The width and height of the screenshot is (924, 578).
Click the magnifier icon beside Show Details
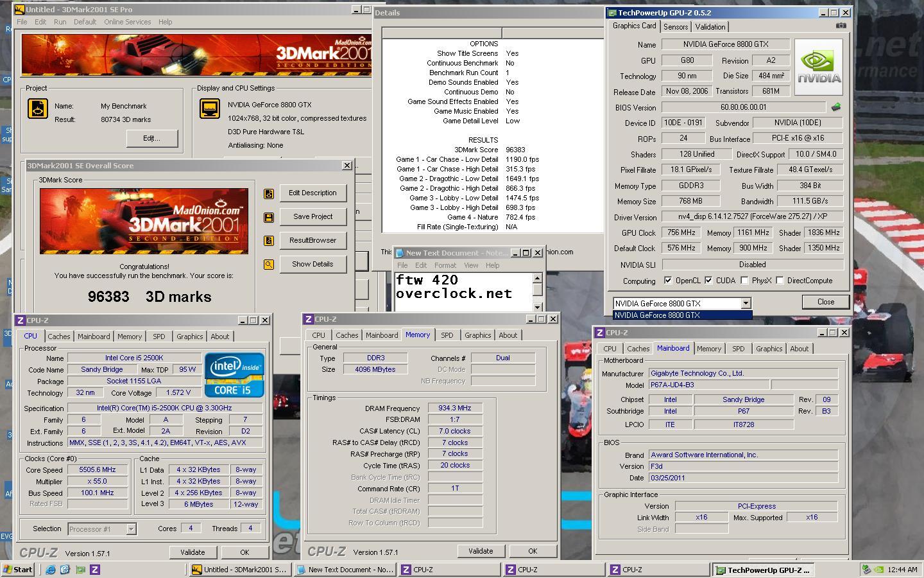point(269,265)
